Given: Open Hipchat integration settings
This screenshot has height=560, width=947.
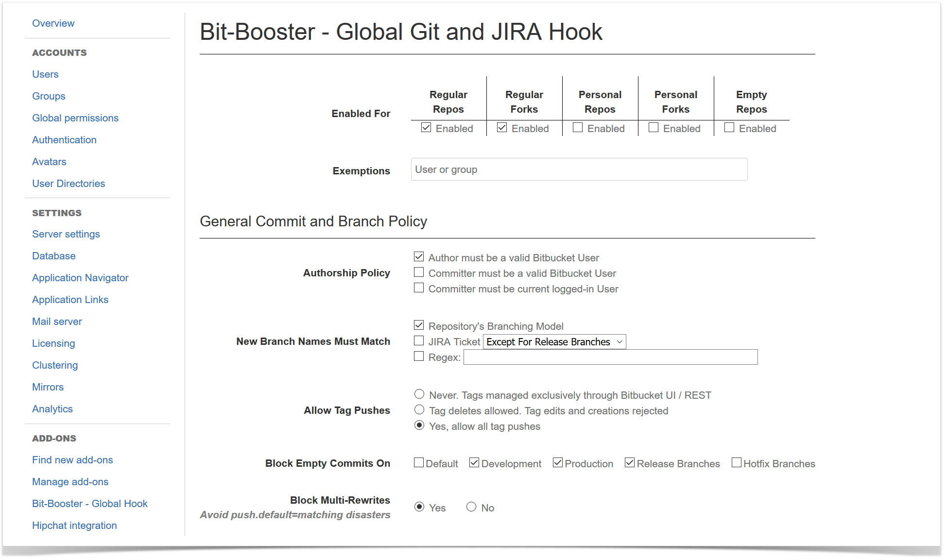Looking at the screenshot, I should coord(74,526).
